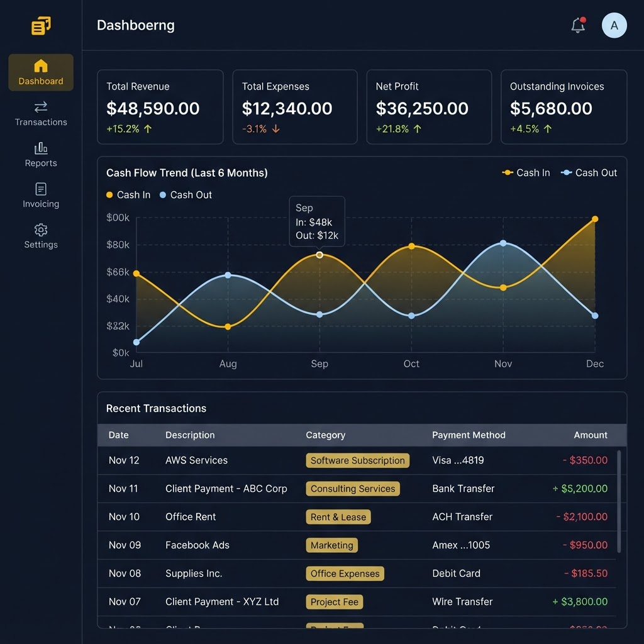The image size is (644, 644).
Task: Click the Transactions arrows icon
Action: click(41, 107)
